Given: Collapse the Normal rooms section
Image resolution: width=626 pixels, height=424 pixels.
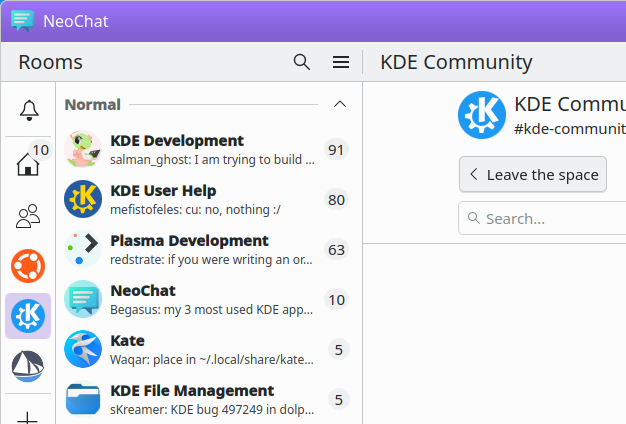Looking at the screenshot, I should pyautogui.click(x=340, y=105).
